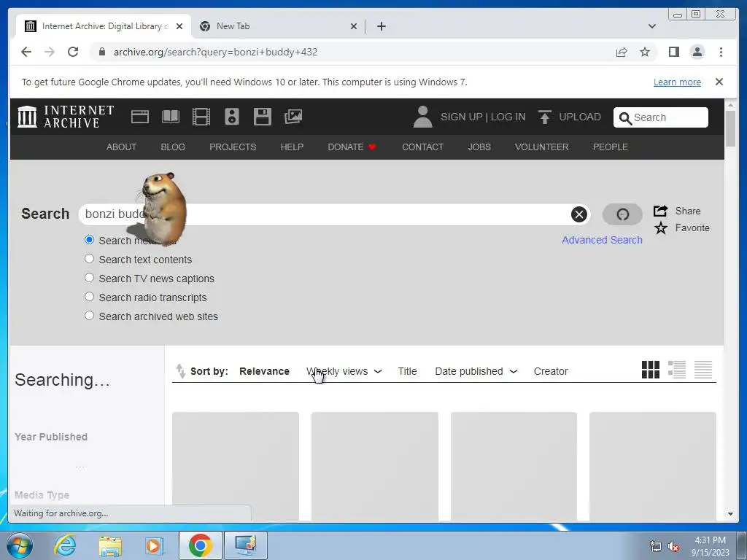Sort results by Relevance
The image size is (747, 560).
pos(264,371)
